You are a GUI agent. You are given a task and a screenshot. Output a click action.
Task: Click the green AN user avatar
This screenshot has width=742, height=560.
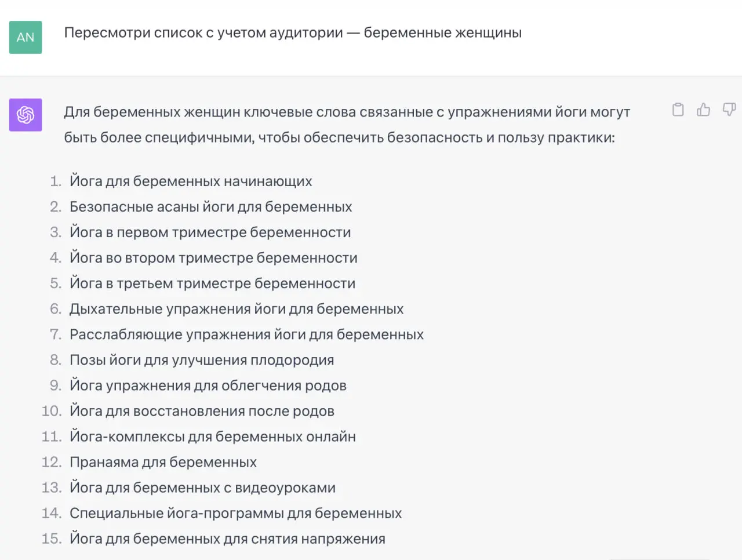[x=26, y=37]
